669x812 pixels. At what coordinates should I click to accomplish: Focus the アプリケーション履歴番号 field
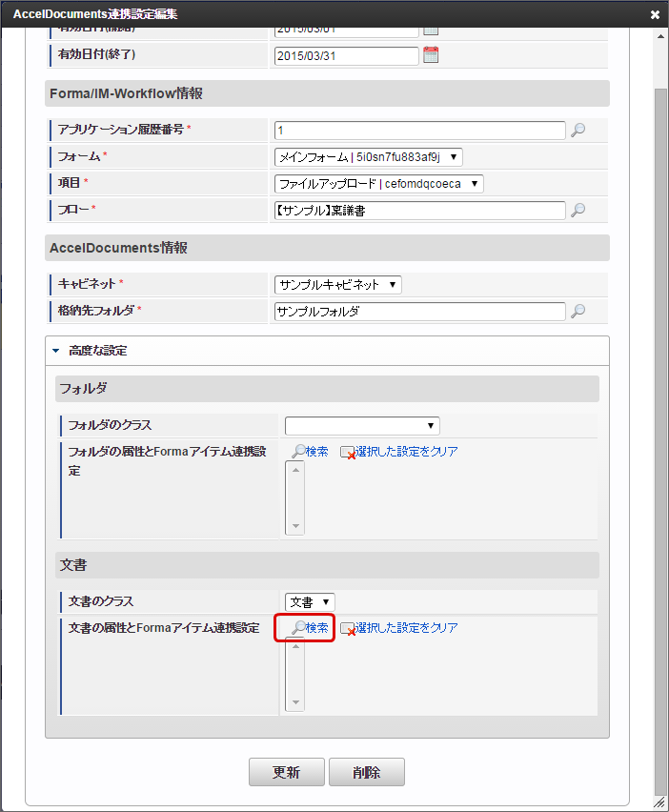point(420,131)
